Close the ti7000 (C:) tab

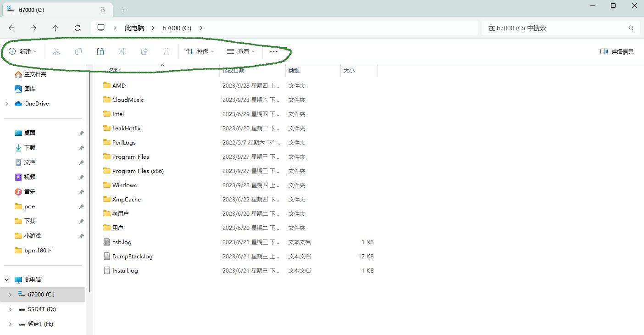point(103,10)
